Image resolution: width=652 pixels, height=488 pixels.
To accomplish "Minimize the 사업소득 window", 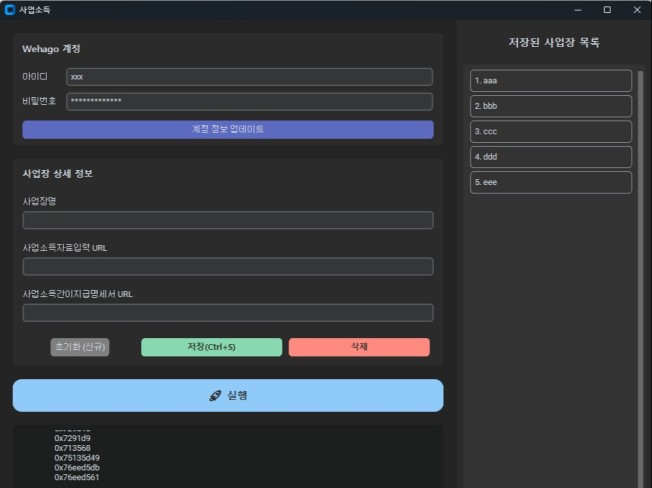I will [577, 10].
